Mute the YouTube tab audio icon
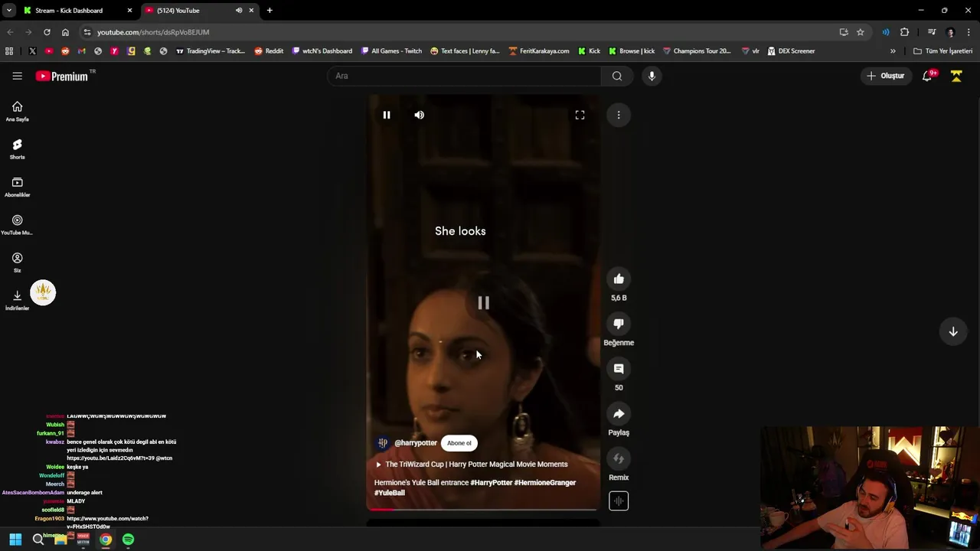Viewport: 980px width, 551px height. click(239, 11)
